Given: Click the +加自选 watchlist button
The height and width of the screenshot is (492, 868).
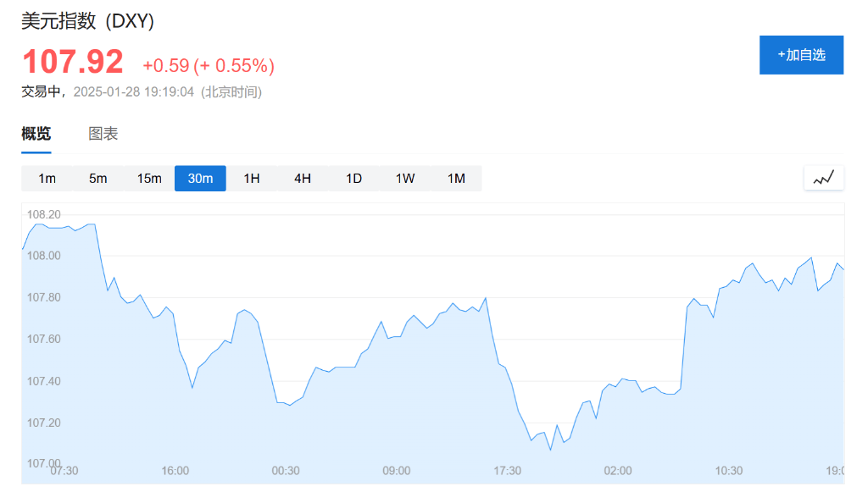Looking at the screenshot, I should (801, 54).
